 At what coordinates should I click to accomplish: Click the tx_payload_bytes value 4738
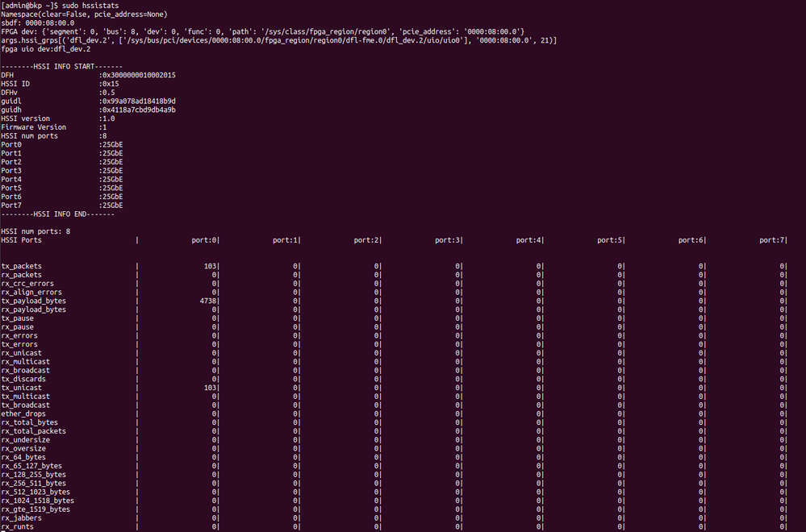point(208,301)
